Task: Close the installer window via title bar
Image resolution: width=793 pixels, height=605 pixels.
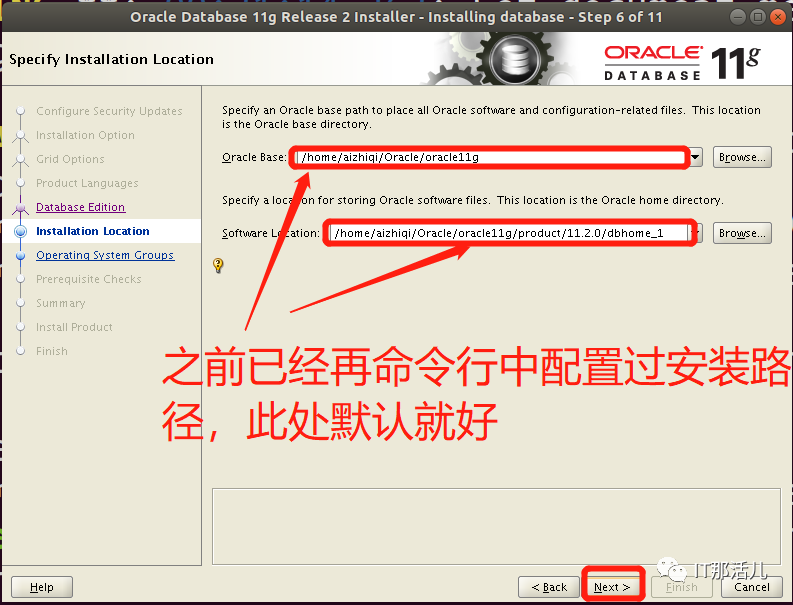Action: 777,17
